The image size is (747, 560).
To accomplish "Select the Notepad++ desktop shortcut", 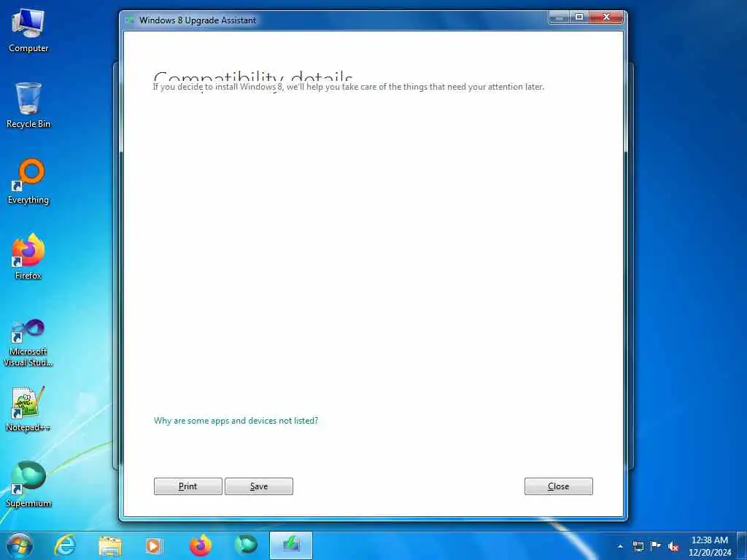I will 28,408.
